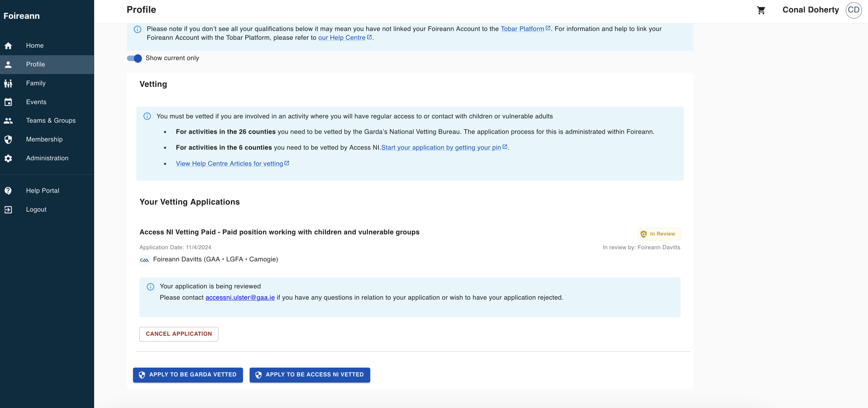Screen dimensions: 868x408
Task: Click the shield icon in In Review badge
Action: 644,234
